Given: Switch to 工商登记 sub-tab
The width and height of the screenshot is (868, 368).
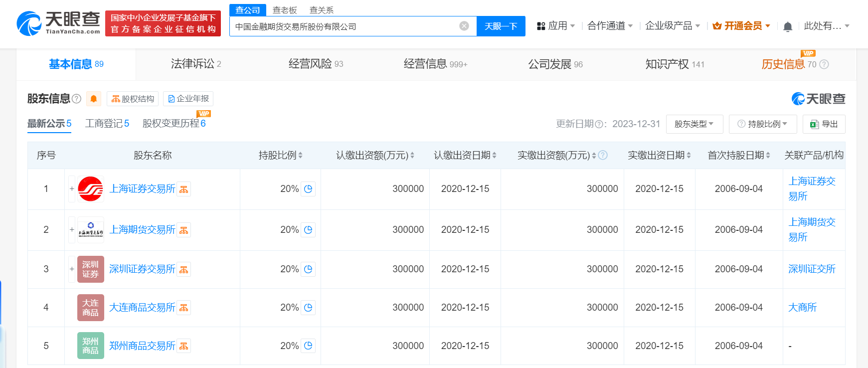Looking at the screenshot, I should pos(107,123).
